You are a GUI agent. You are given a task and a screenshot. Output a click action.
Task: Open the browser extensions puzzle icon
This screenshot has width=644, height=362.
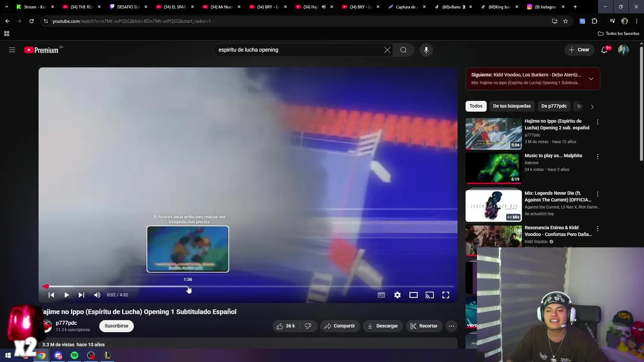tap(595, 21)
